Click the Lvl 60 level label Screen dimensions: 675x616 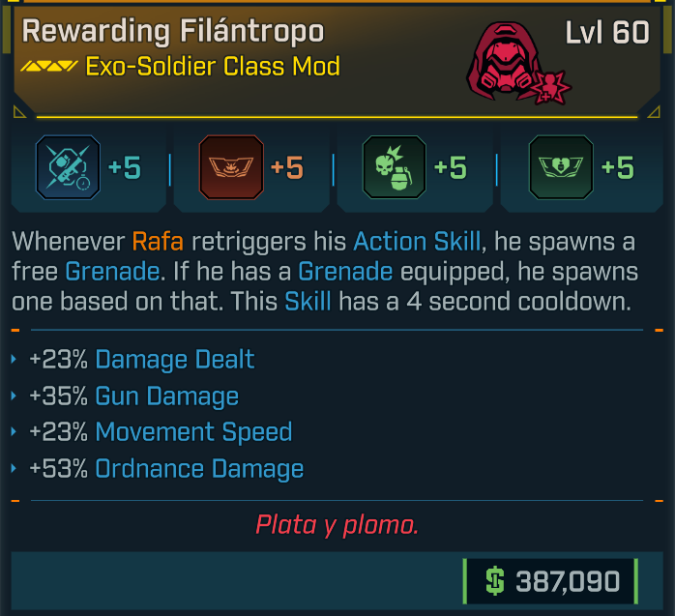[x=607, y=32]
